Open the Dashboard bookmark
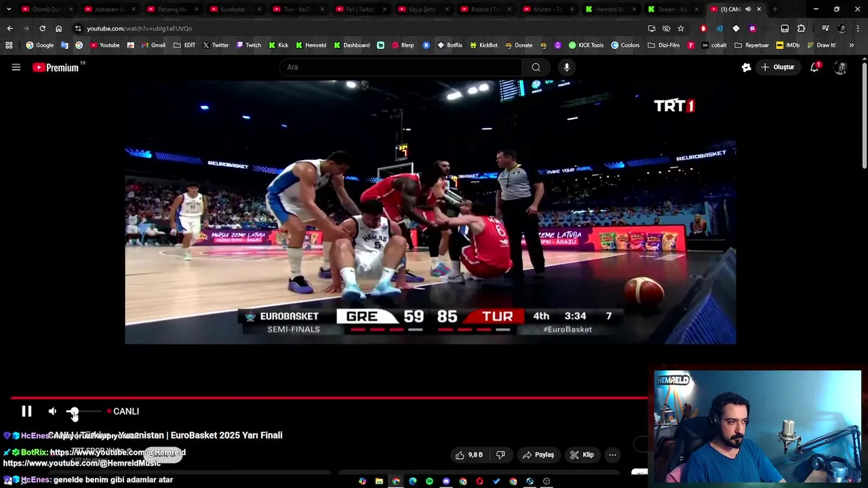 pos(352,45)
